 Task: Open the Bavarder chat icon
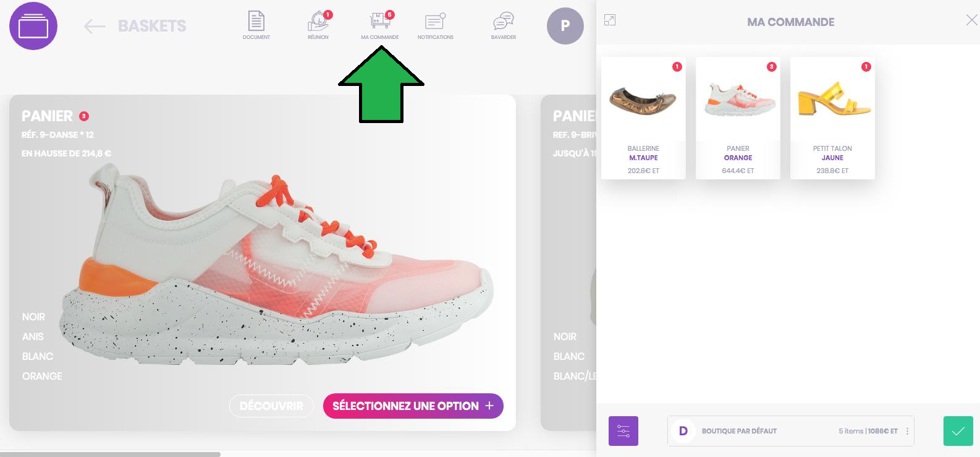coord(504,25)
